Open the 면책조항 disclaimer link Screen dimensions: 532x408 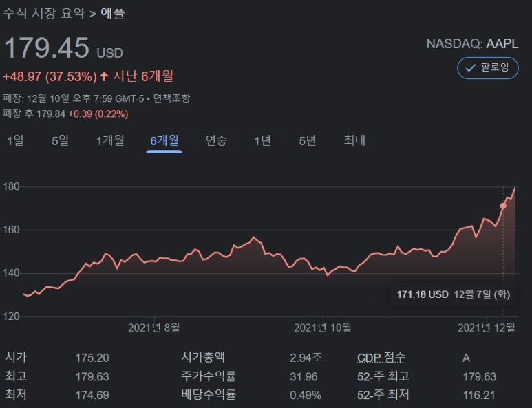pyautogui.click(x=171, y=98)
